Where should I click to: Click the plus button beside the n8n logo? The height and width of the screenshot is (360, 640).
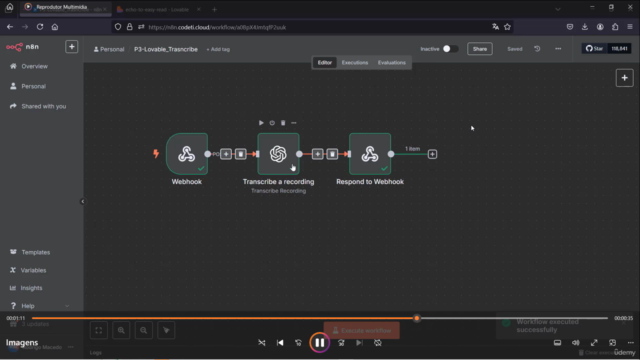[x=71, y=47]
